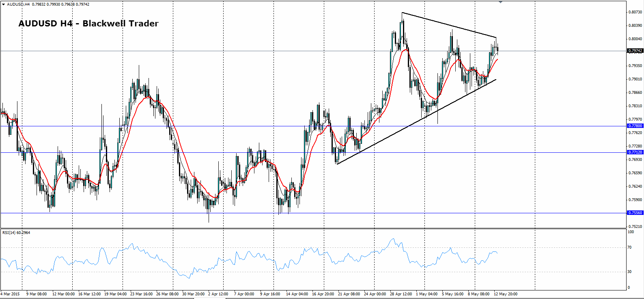Click the 8 May 08:00 time label

(479, 294)
